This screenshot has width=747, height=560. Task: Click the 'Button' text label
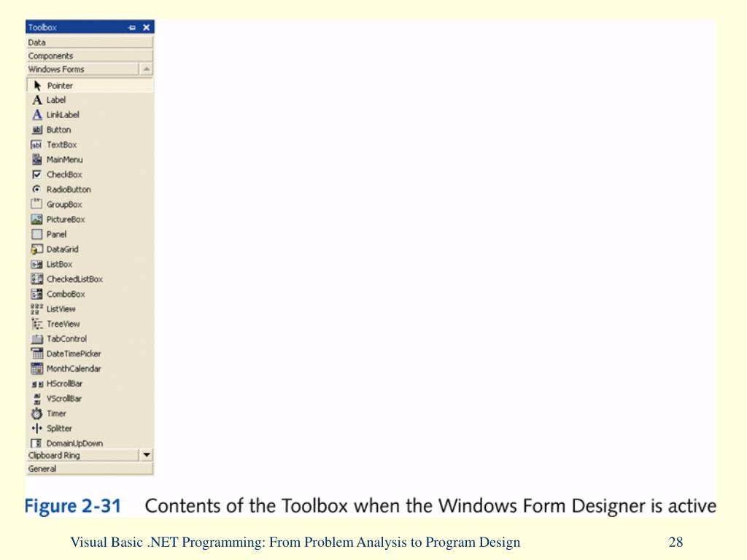(58, 130)
